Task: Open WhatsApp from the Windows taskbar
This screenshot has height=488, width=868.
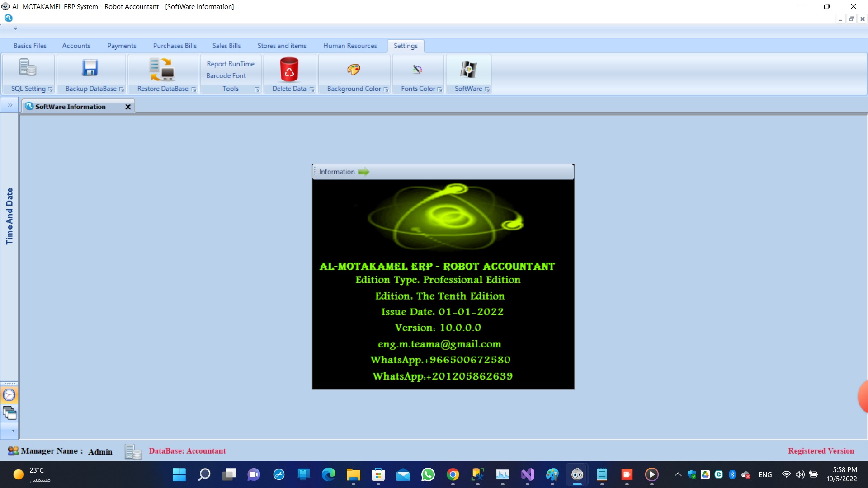Action: [x=428, y=474]
